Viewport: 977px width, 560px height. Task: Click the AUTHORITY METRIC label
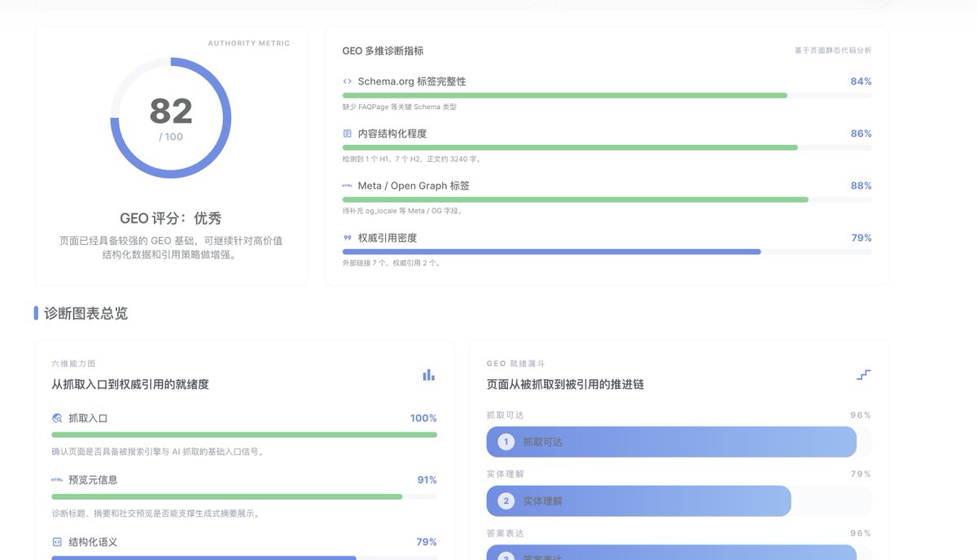(248, 43)
